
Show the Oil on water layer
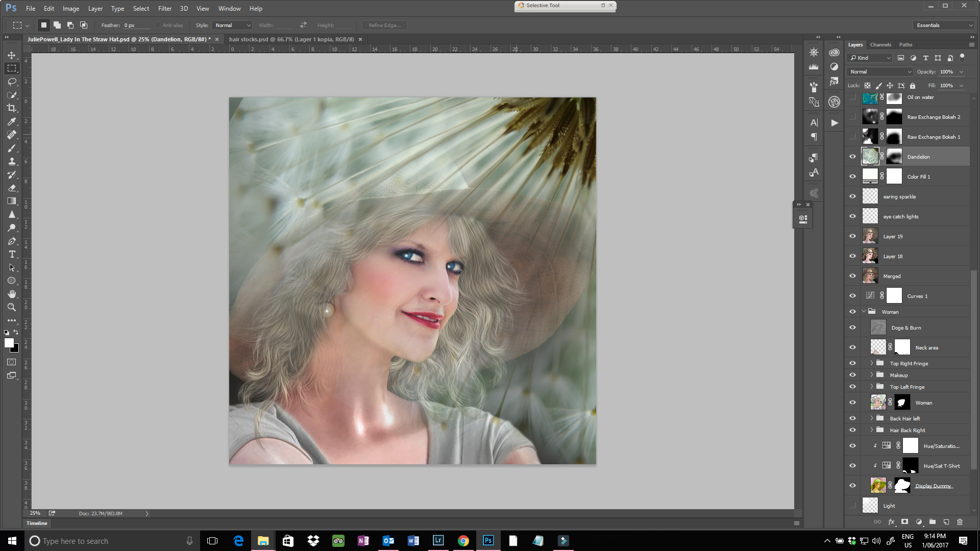pyautogui.click(x=852, y=97)
